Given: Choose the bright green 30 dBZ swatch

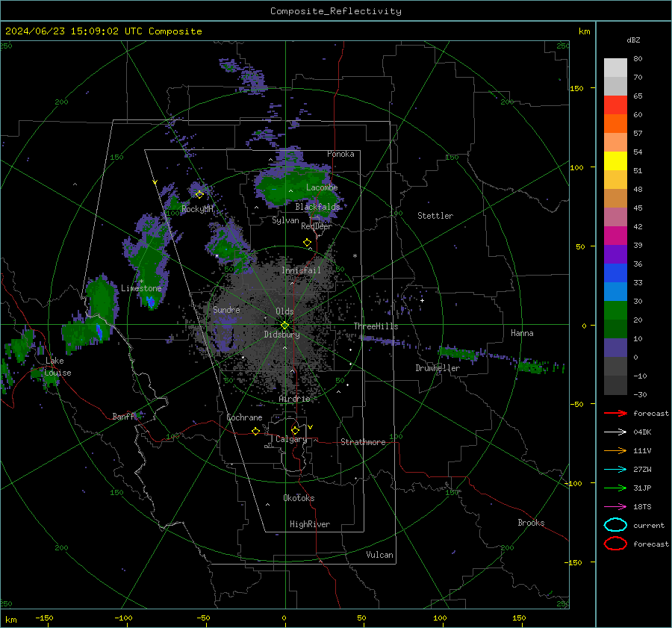Looking at the screenshot, I should coord(615,310).
